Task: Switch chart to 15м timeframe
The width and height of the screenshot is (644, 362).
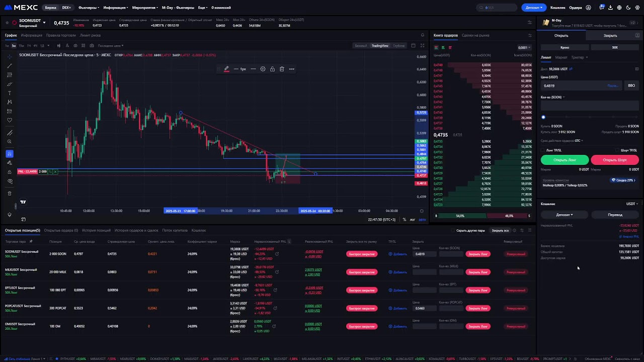Action: click(x=21, y=46)
